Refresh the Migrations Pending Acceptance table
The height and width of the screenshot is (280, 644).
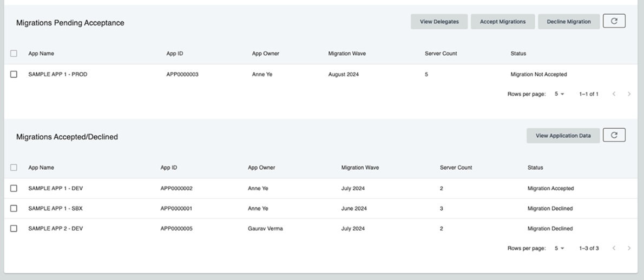[x=614, y=21]
